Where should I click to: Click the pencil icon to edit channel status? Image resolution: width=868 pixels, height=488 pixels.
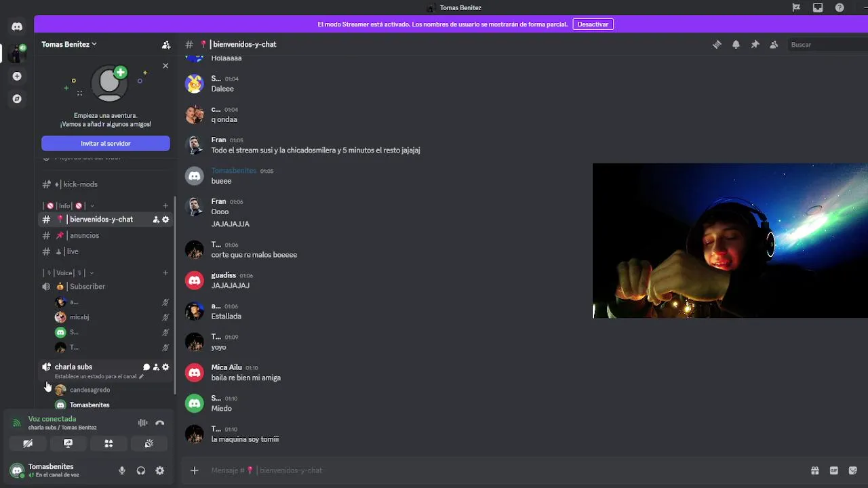(x=141, y=376)
